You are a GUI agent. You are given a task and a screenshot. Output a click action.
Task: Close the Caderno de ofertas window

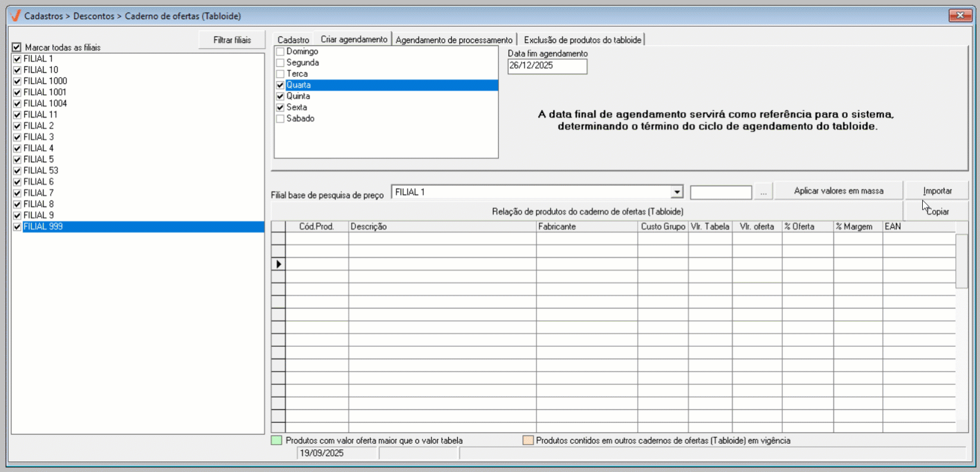960,15
